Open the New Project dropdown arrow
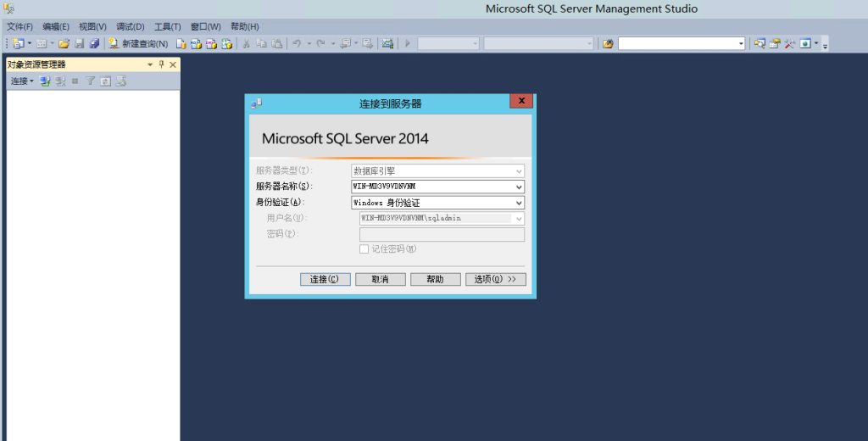Image resolution: width=868 pixels, height=441 pixels. click(30, 43)
